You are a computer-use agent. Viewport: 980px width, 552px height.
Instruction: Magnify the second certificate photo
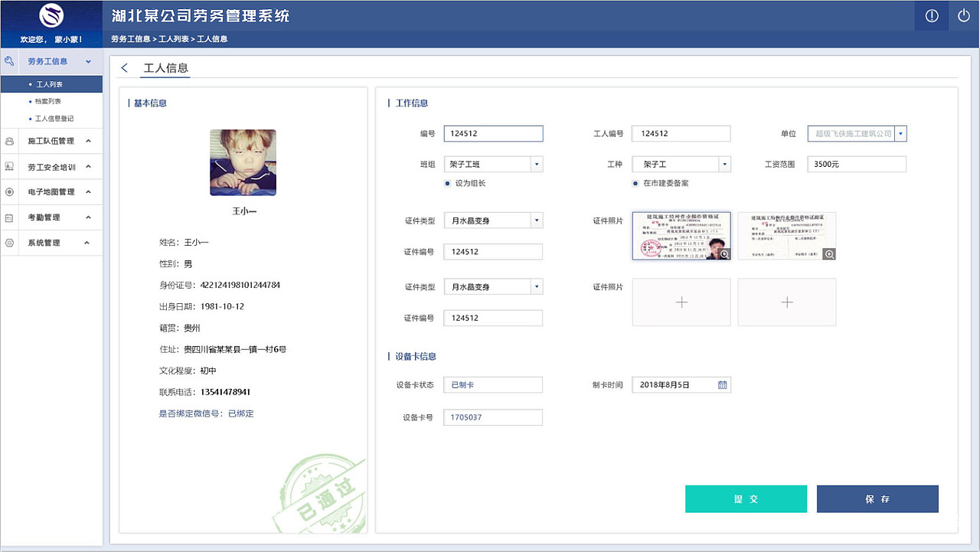(829, 253)
